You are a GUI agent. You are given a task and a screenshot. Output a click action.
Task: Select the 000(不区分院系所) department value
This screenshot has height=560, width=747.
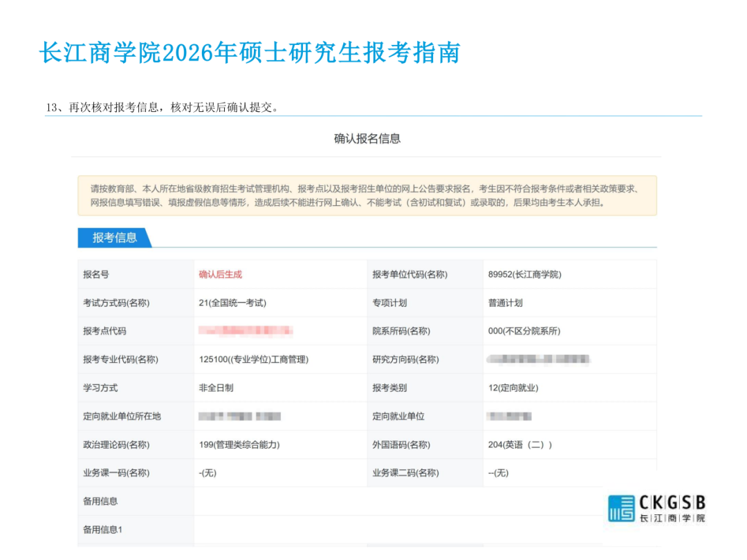(x=524, y=331)
